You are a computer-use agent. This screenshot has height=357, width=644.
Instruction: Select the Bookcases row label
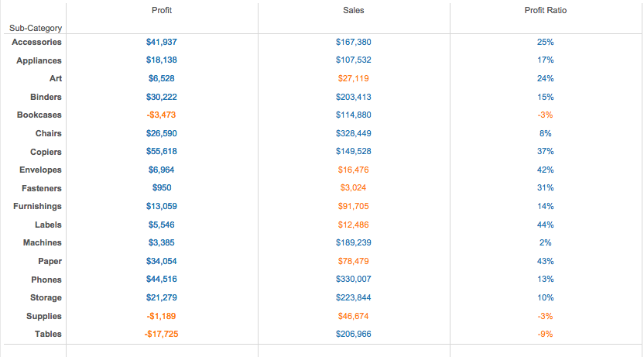point(39,115)
